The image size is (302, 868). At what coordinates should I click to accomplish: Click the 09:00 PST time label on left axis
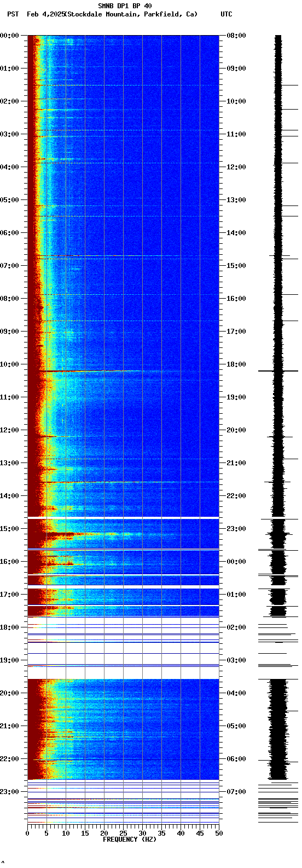pos(10,332)
